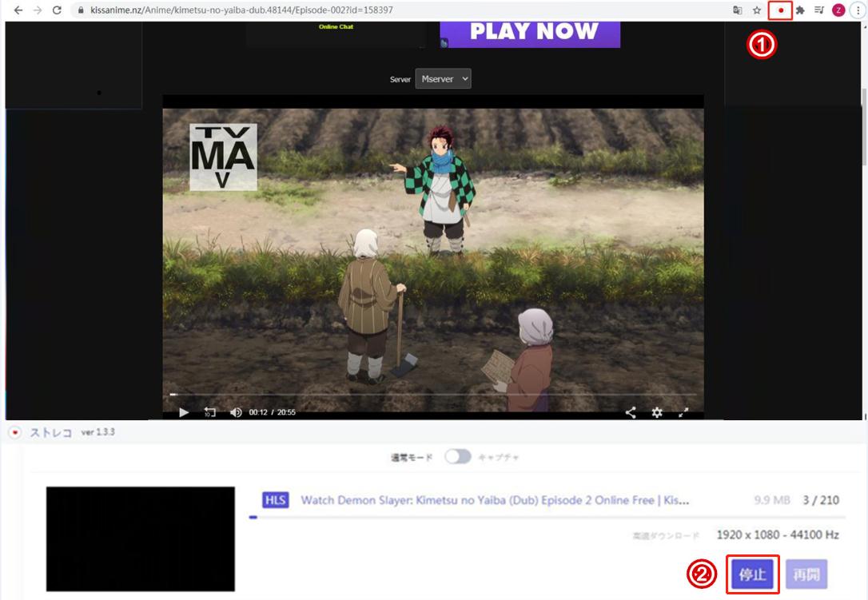Rewind 10 seconds with the replay icon
The width and height of the screenshot is (868, 600).
209,412
